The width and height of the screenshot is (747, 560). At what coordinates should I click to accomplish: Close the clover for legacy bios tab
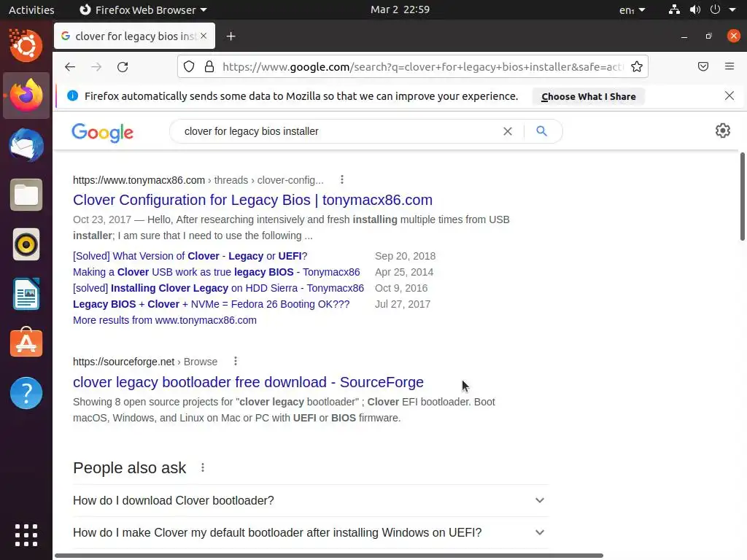204,36
